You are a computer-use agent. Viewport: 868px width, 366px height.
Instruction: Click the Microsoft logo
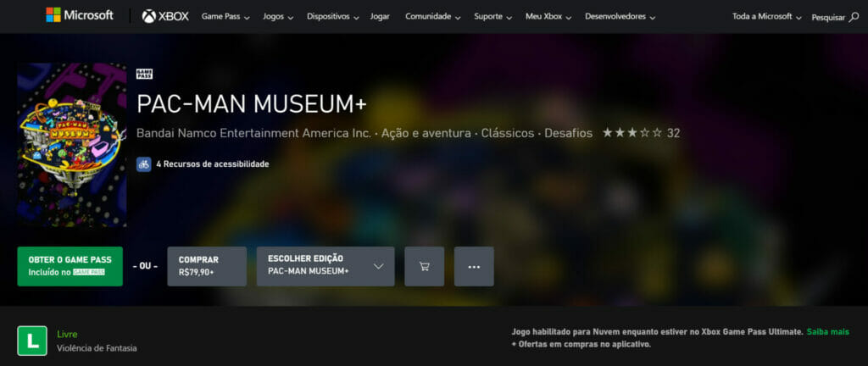79,15
